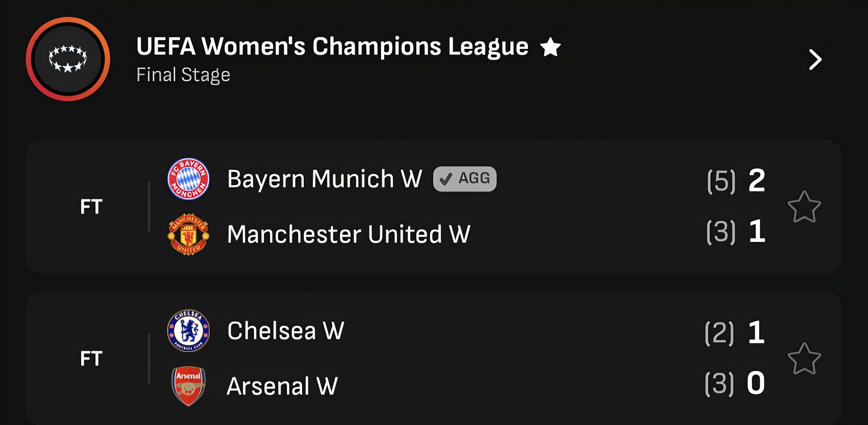Screen dimensions: 868x425
Task: Tap the Chelsea club crest
Action: (x=188, y=331)
